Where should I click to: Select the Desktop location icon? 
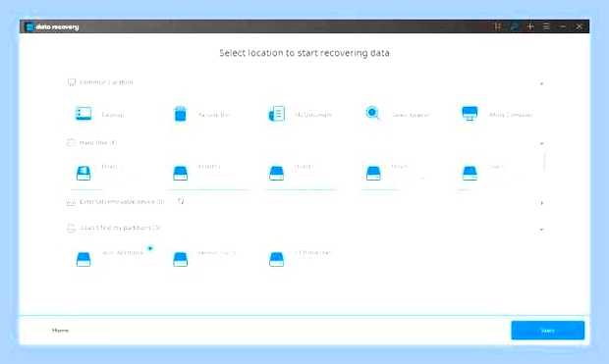pos(83,113)
